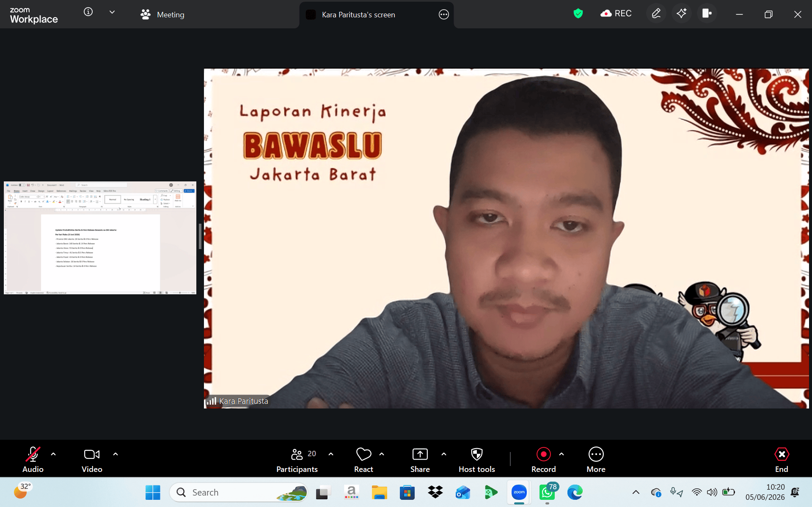This screenshot has width=812, height=507.
Task: Expand the dropdown chevron beside the info icon
Action: coord(112,12)
